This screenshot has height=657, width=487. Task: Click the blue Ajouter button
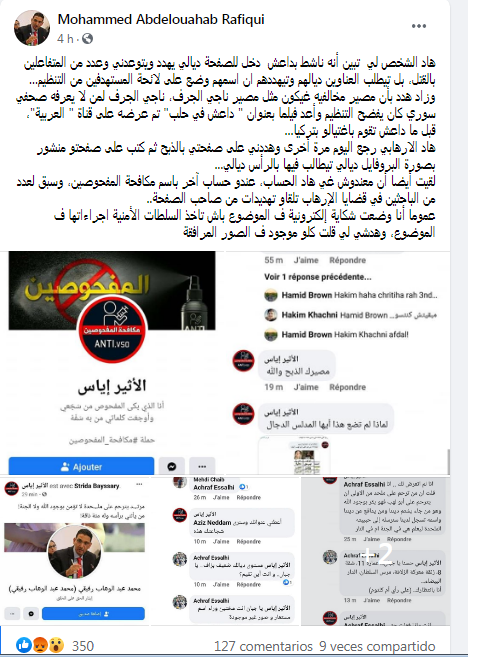[x=81, y=466]
